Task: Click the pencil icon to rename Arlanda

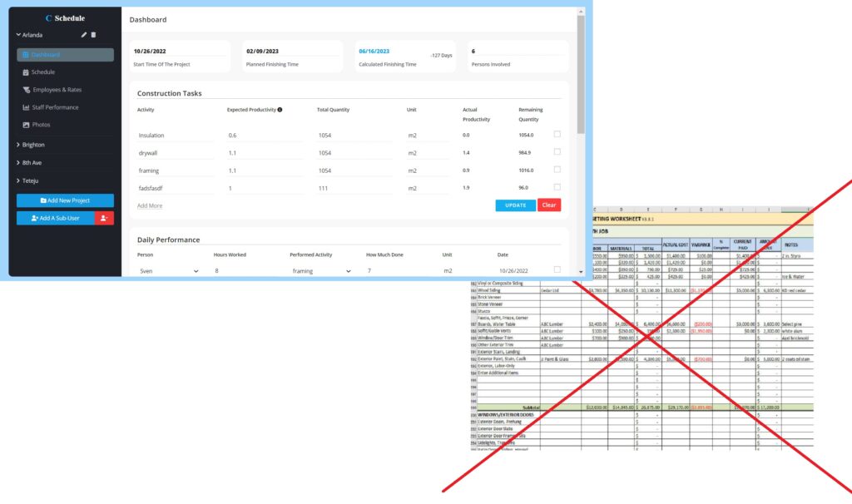Action: (x=82, y=35)
